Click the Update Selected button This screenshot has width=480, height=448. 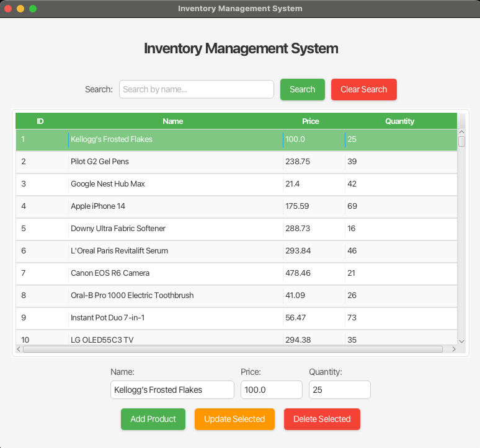coord(234,419)
